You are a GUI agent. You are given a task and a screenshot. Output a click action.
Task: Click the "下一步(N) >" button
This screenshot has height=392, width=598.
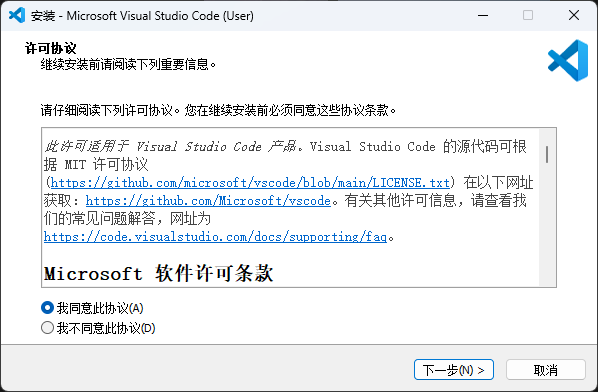(454, 370)
